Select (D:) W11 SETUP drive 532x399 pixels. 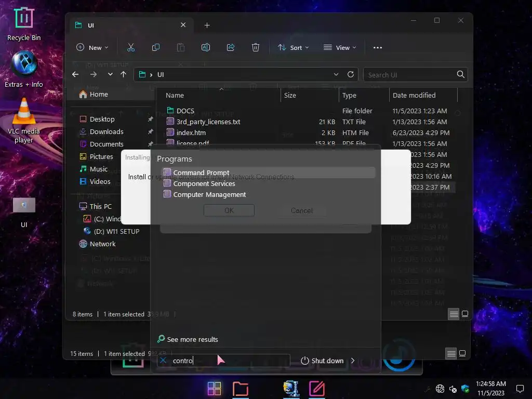pyautogui.click(x=112, y=231)
